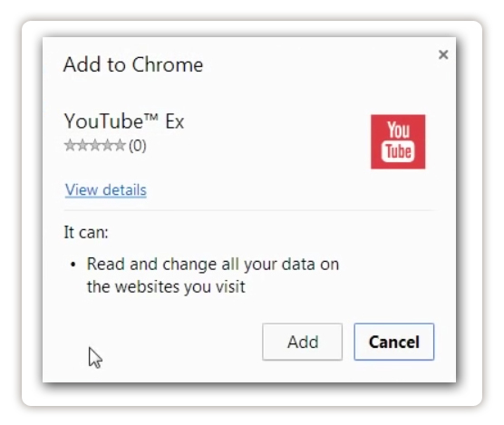
Task: Click the trademark symbol after YouTube
Action: tap(151, 117)
